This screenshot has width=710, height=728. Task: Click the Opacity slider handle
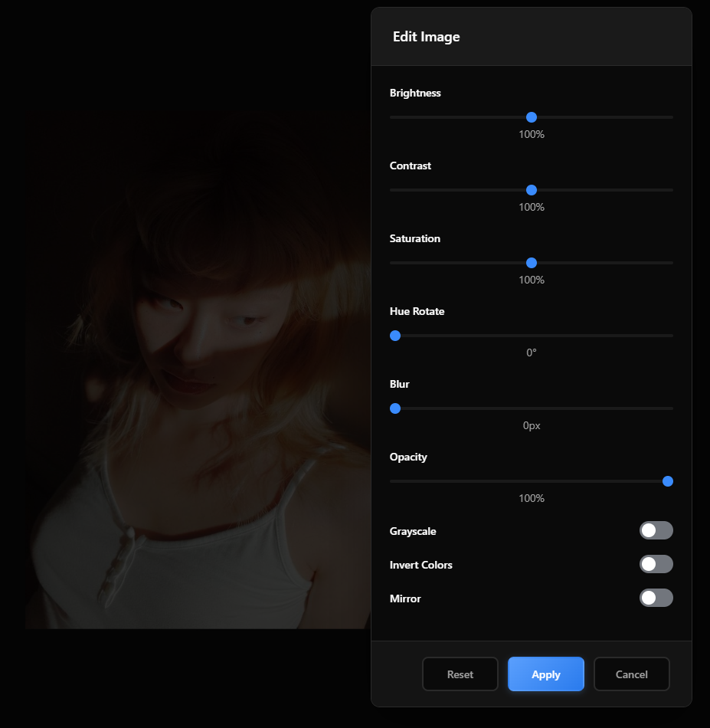coord(668,481)
